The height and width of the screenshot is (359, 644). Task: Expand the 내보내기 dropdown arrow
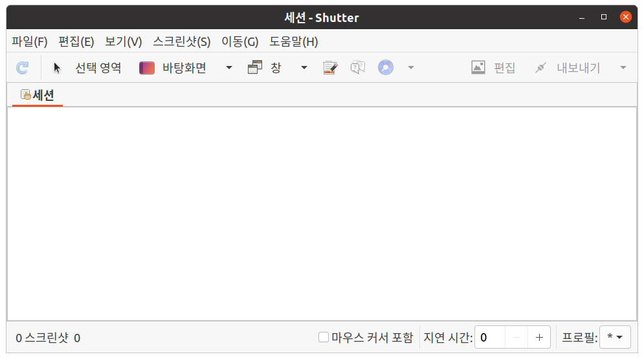(x=623, y=68)
